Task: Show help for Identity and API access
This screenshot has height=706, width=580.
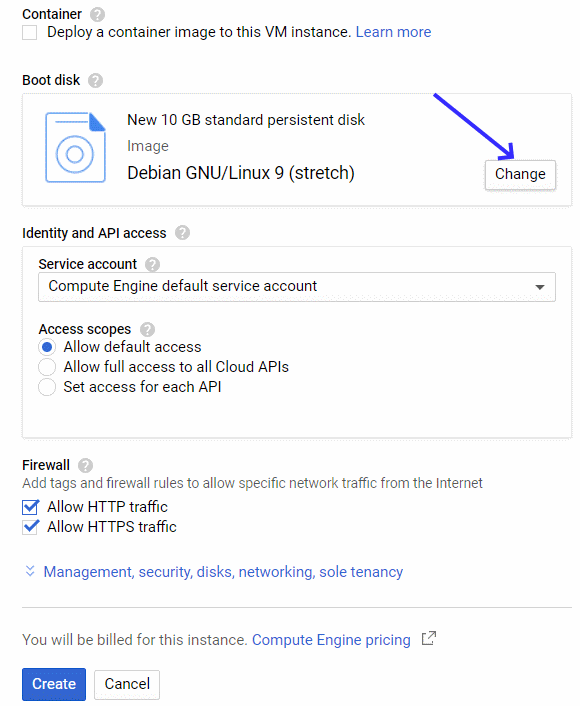Action: click(x=182, y=233)
